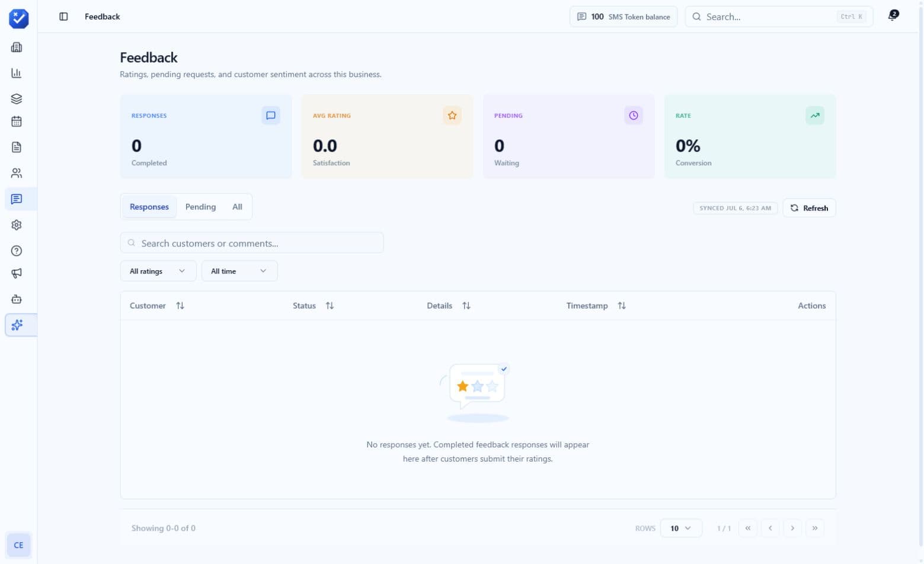The width and height of the screenshot is (924, 564).
Task: Click the Avg Rating star icon
Action: coord(452,116)
